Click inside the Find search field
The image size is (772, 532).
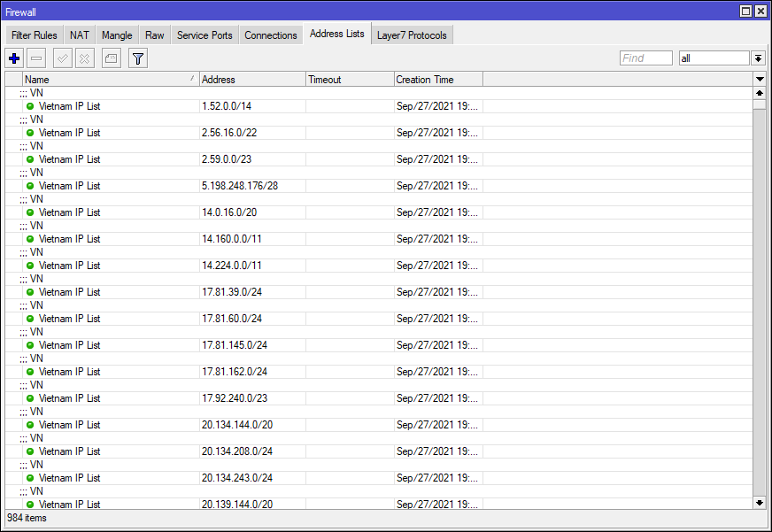click(645, 58)
